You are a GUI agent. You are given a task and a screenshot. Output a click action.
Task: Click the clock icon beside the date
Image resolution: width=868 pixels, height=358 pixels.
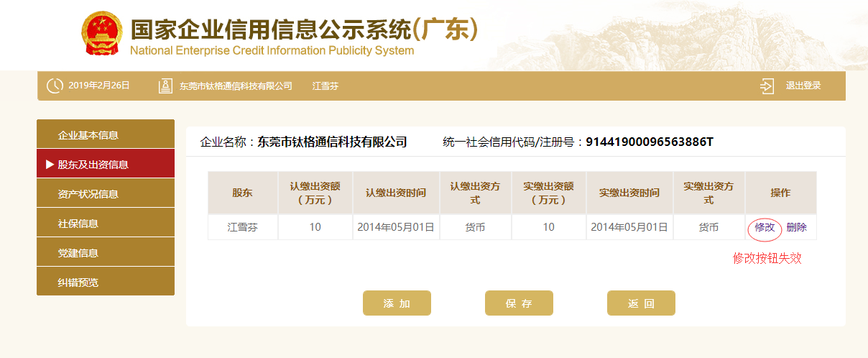pyautogui.click(x=55, y=86)
